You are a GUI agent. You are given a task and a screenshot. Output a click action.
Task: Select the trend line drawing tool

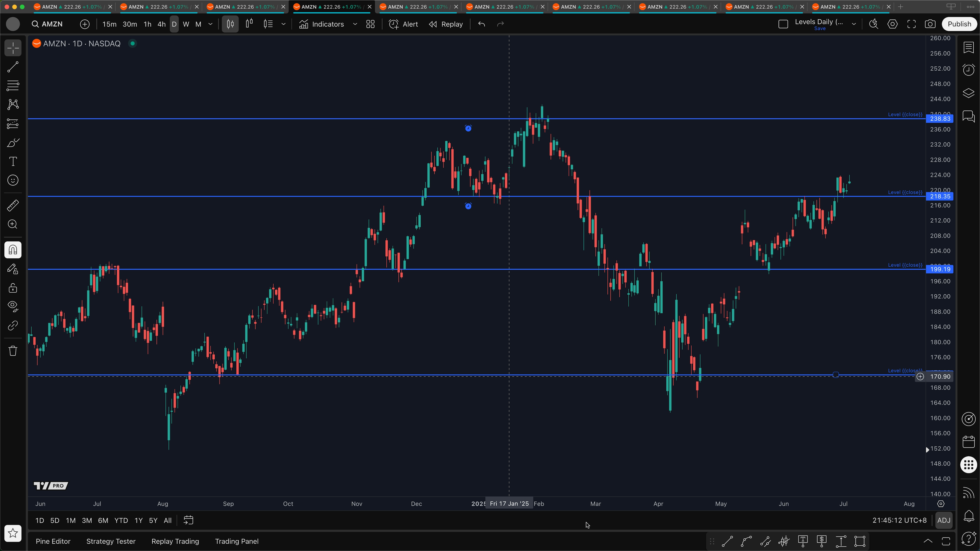pos(13,67)
